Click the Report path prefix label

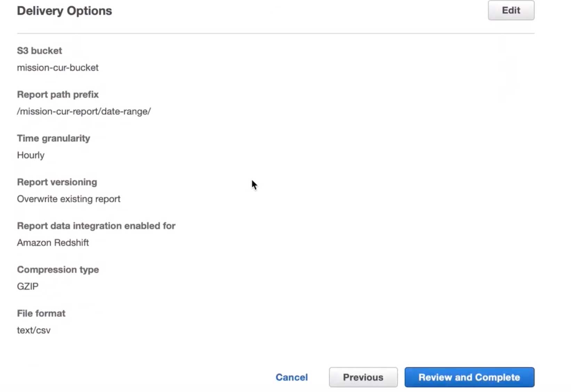pyautogui.click(x=58, y=95)
